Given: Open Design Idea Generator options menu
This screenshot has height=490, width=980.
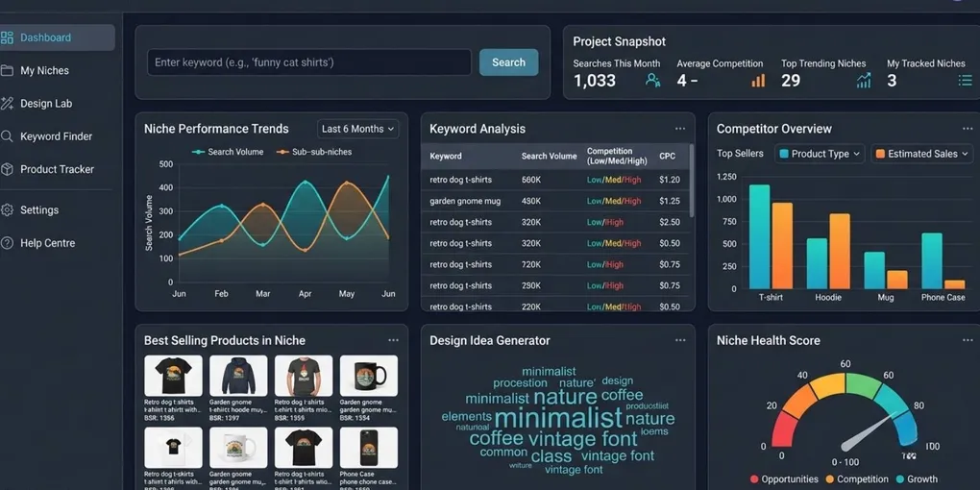Looking at the screenshot, I should point(680,341).
